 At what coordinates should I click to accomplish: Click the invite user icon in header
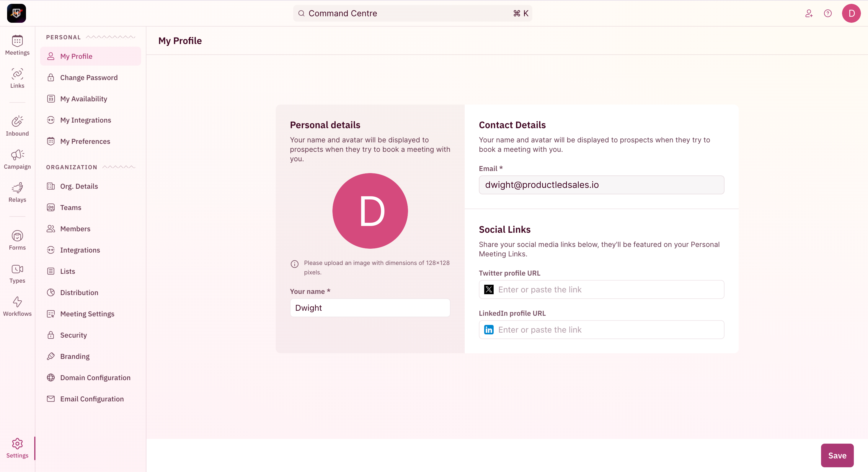click(x=809, y=13)
